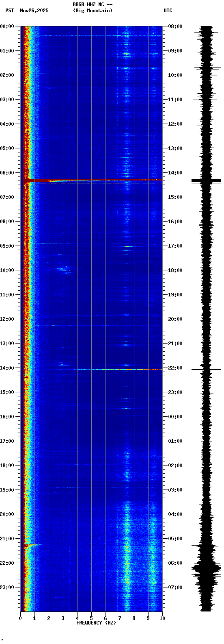224x644 pixels.
Task: Click the 14:00 PST time label
Action: pos(7,368)
